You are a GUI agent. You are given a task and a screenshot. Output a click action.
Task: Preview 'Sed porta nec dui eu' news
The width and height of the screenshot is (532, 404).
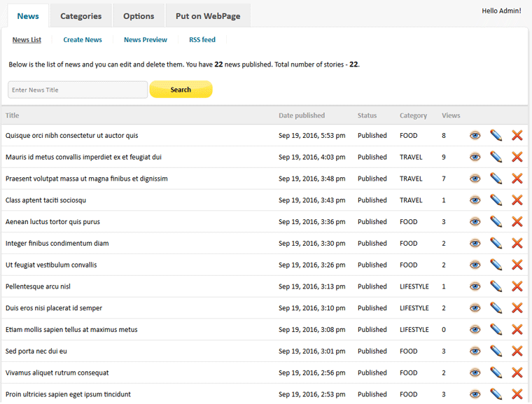pos(475,351)
